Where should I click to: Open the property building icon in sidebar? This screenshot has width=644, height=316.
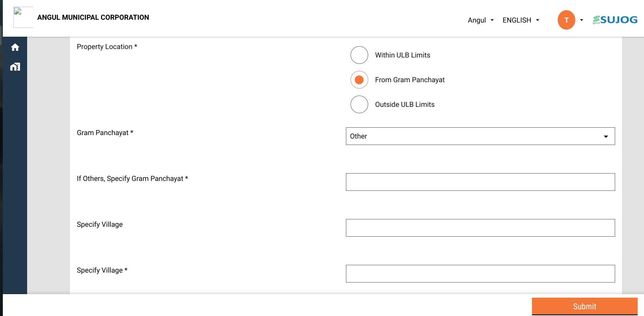click(x=15, y=67)
